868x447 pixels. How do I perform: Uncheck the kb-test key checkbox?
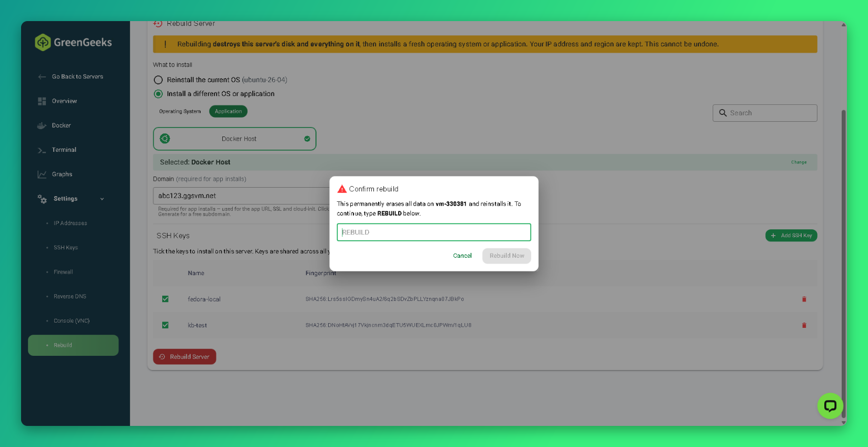165,325
